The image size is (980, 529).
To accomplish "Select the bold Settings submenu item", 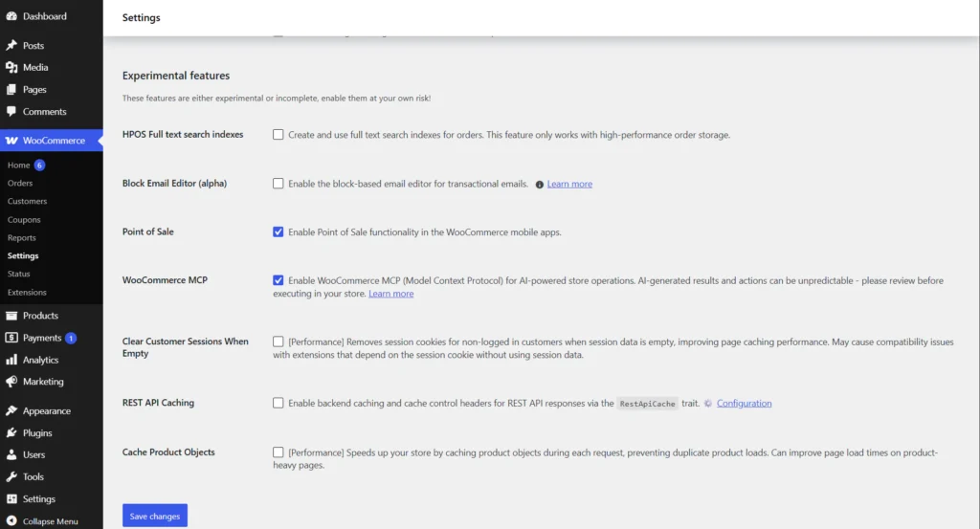I will coord(23,255).
